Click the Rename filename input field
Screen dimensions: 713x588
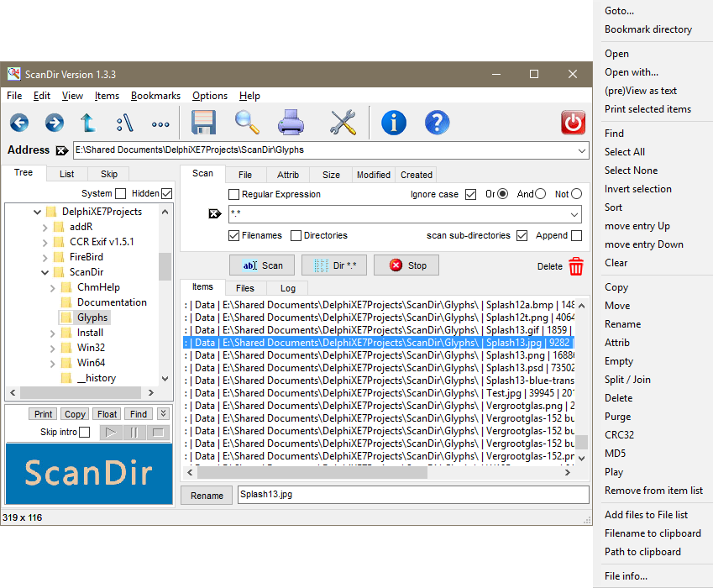[412, 495]
